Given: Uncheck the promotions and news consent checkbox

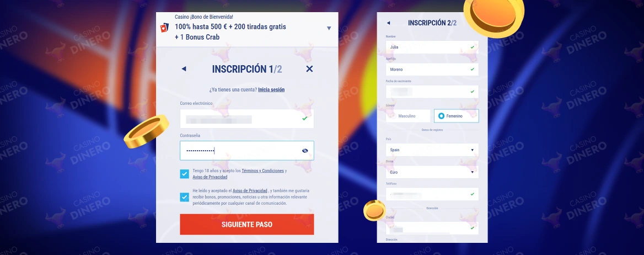Looking at the screenshot, I should (184, 197).
